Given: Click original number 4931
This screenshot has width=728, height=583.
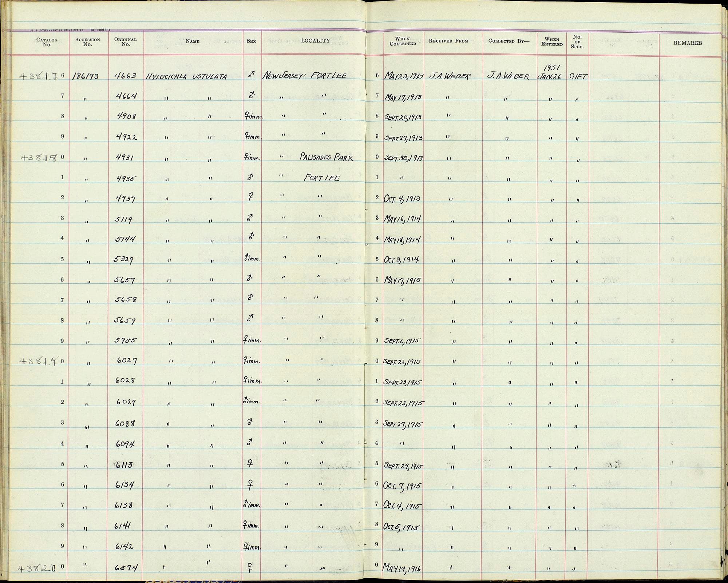Looking at the screenshot, I should pyautogui.click(x=125, y=157).
